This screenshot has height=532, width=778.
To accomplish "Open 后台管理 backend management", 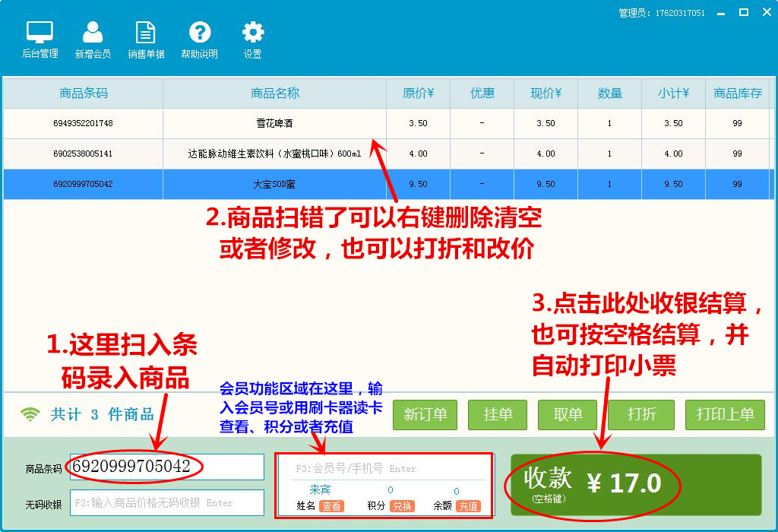I will (40, 40).
